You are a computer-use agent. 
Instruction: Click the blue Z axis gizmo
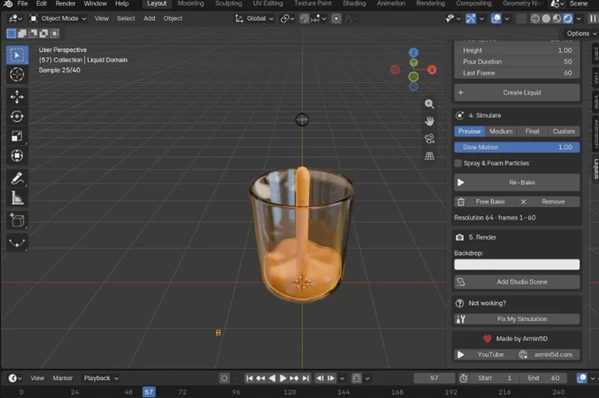[413, 52]
